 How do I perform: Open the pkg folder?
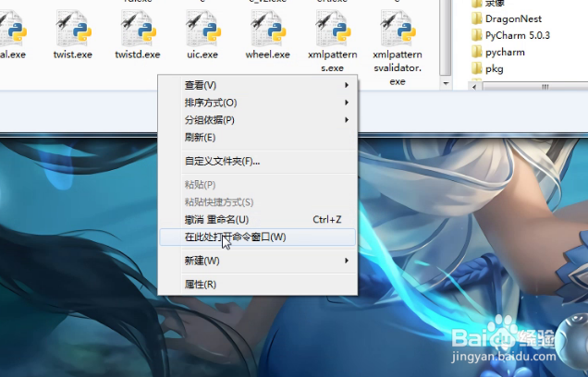[487, 68]
